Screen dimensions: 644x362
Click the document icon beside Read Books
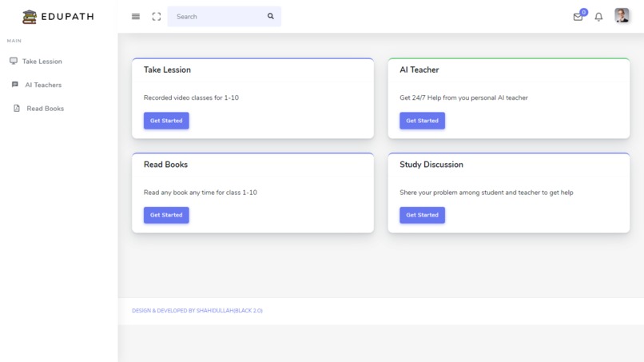tap(17, 108)
